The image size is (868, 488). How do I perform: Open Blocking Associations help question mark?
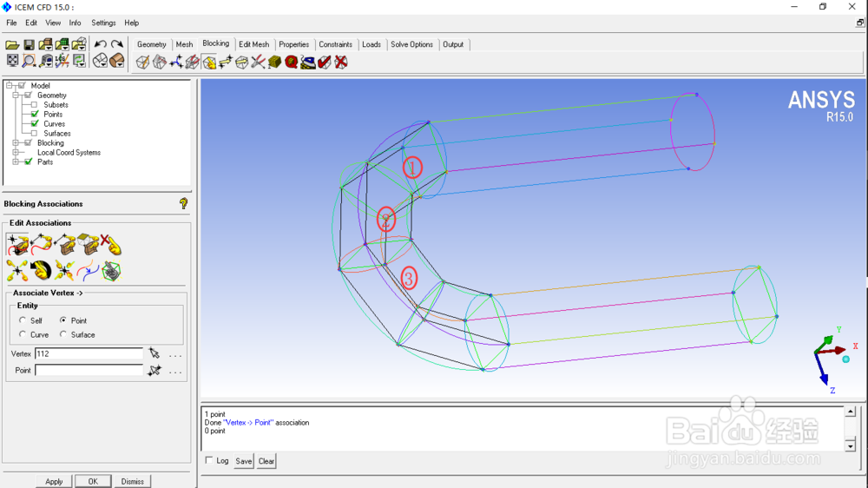coord(183,203)
